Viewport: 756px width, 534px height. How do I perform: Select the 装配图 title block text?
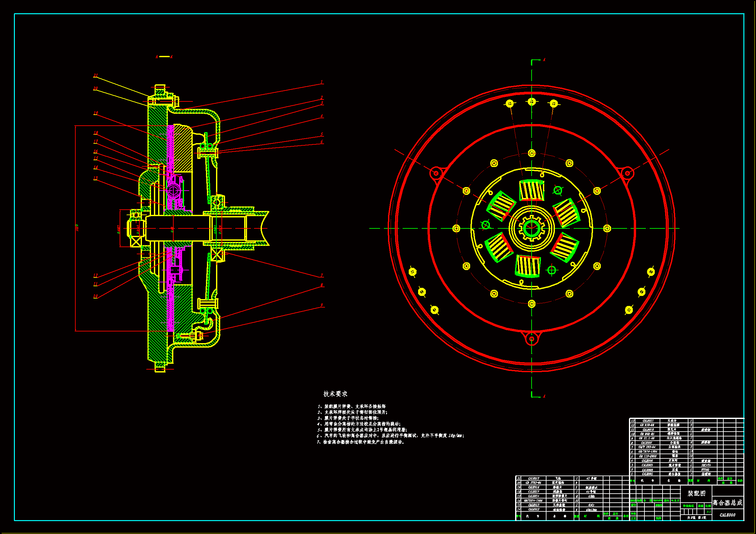click(697, 493)
